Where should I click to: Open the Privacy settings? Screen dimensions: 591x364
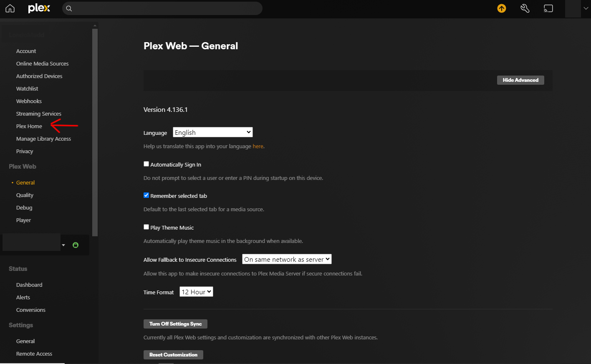click(x=25, y=151)
